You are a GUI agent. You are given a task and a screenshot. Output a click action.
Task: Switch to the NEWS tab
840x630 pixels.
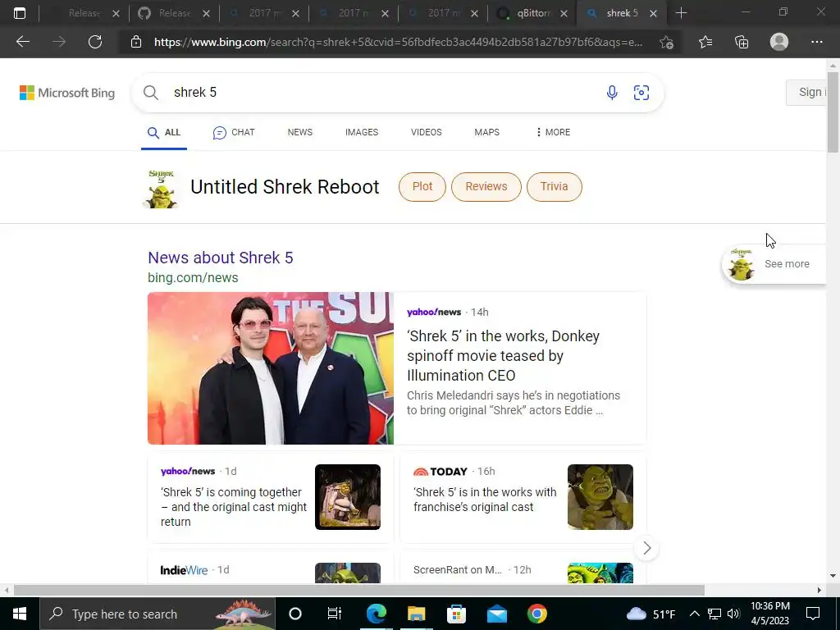[300, 132]
